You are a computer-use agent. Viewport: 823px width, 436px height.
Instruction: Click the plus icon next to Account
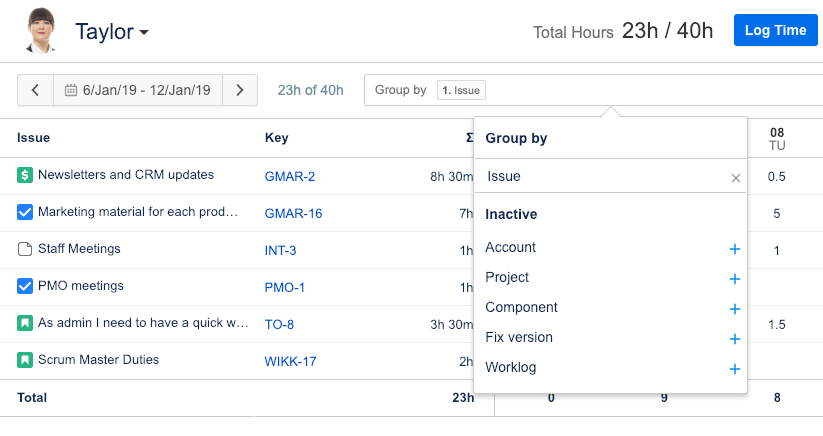click(735, 249)
